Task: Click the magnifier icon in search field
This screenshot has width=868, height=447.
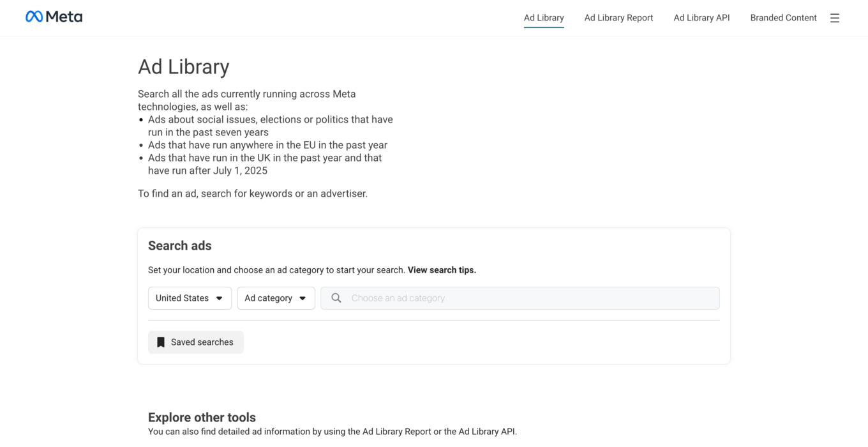Action: point(336,298)
